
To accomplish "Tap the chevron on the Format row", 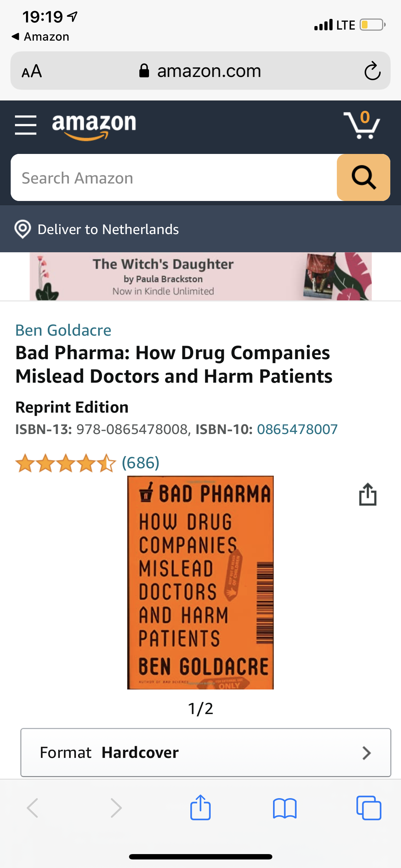I will point(366,753).
